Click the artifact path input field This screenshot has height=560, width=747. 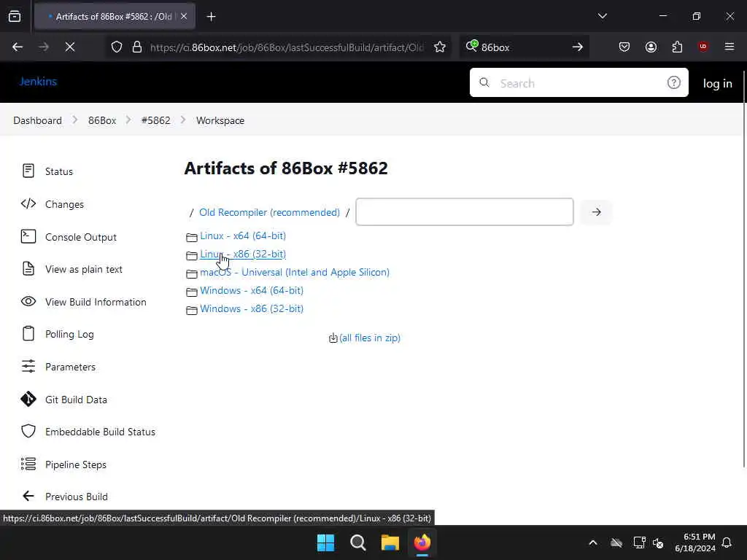click(x=465, y=212)
